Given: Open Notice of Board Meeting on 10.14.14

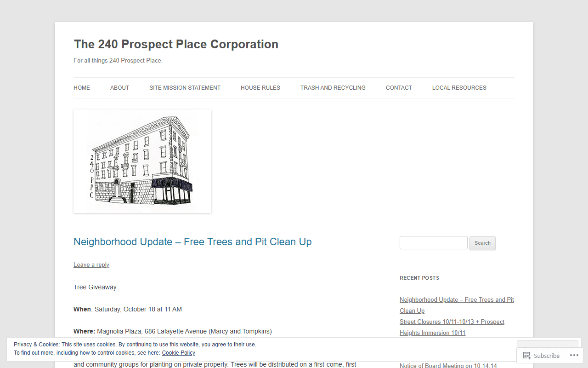Looking at the screenshot, I should (x=448, y=366).
